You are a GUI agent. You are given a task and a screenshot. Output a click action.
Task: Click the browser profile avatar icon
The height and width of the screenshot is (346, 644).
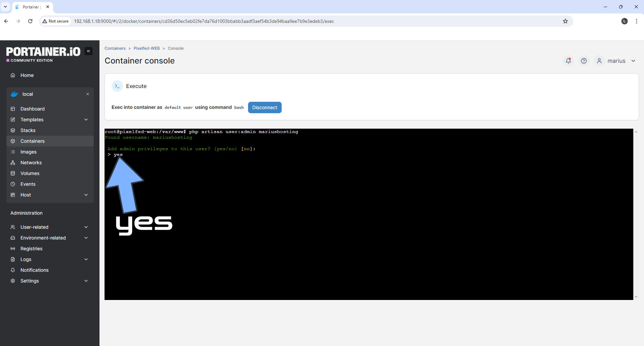click(625, 21)
